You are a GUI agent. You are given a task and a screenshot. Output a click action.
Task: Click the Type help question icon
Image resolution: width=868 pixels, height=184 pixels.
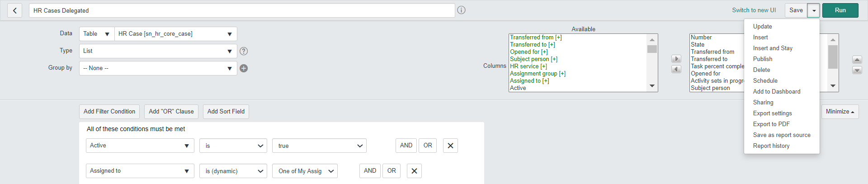tap(244, 51)
